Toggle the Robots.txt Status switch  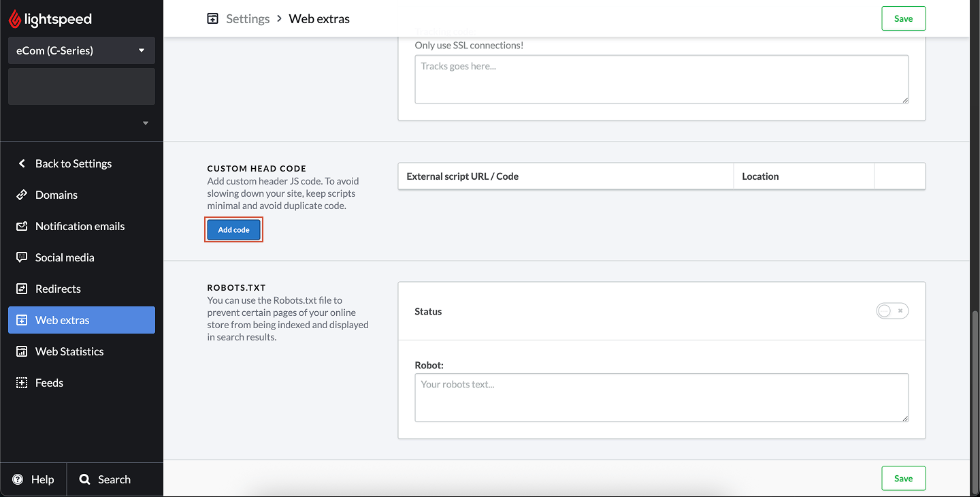[x=892, y=311]
